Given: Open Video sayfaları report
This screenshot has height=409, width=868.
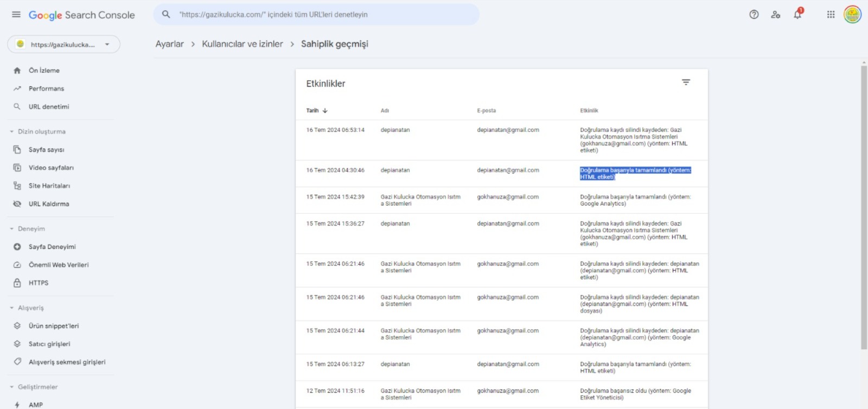Looking at the screenshot, I should (x=51, y=168).
